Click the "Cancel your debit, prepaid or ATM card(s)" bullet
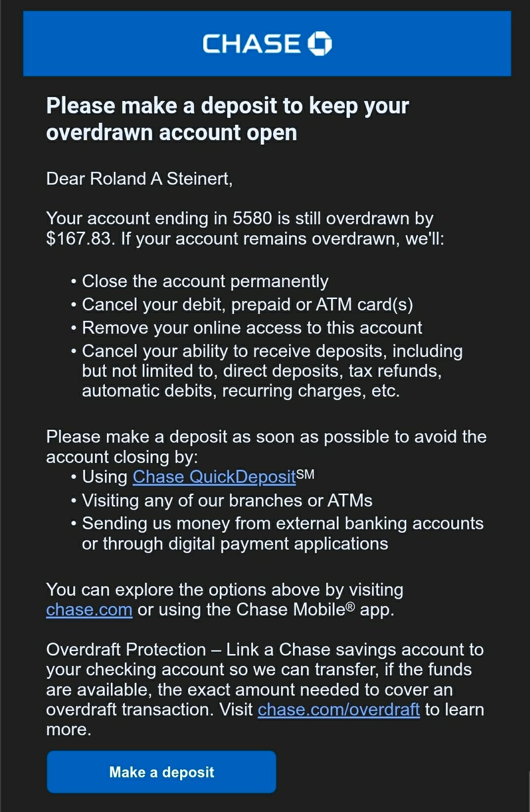The width and height of the screenshot is (530, 812). (x=247, y=304)
